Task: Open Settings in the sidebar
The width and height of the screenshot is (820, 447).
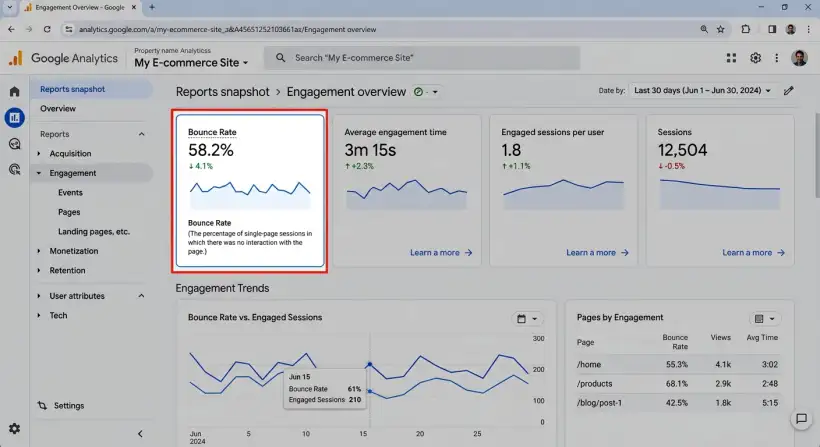Action: tap(69, 406)
